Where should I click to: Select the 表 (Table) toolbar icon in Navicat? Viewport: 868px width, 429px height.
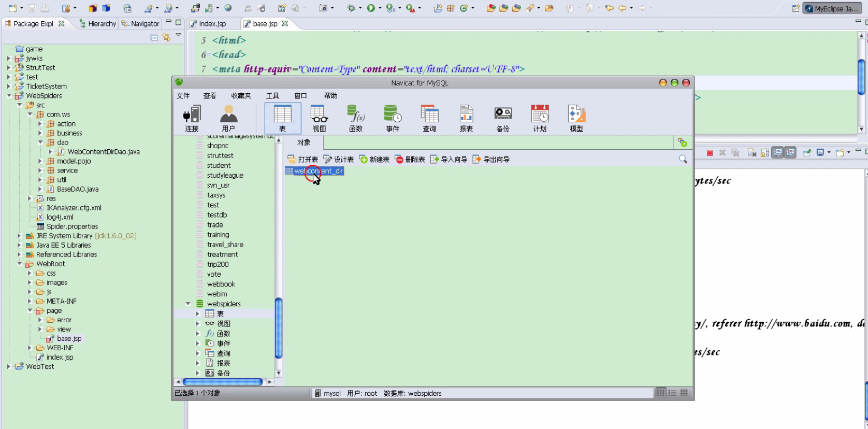pos(282,118)
